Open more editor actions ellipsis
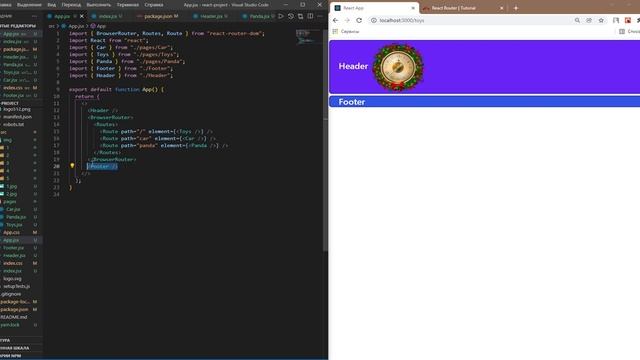Viewport: 640px width, 360px height. click(320, 16)
